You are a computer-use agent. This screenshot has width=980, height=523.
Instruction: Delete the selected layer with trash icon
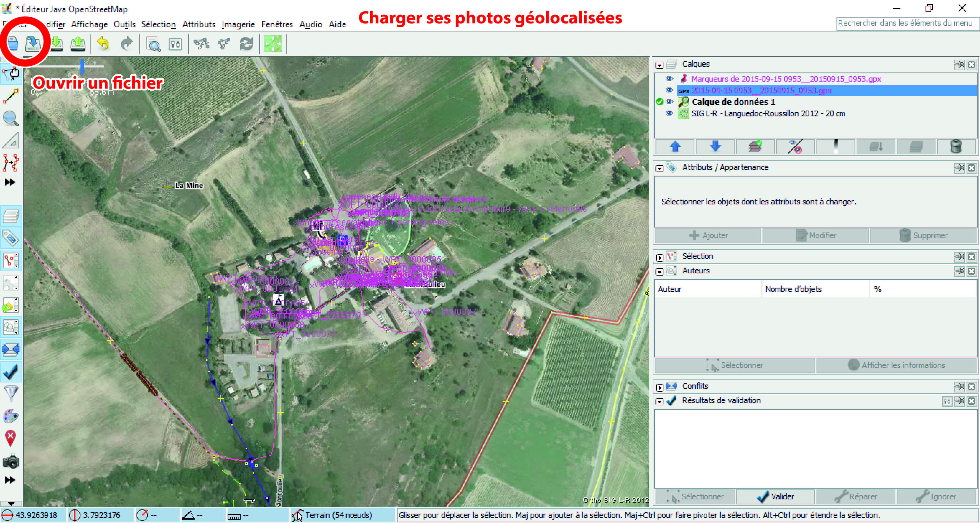pyautogui.click(x=956, y=147)
